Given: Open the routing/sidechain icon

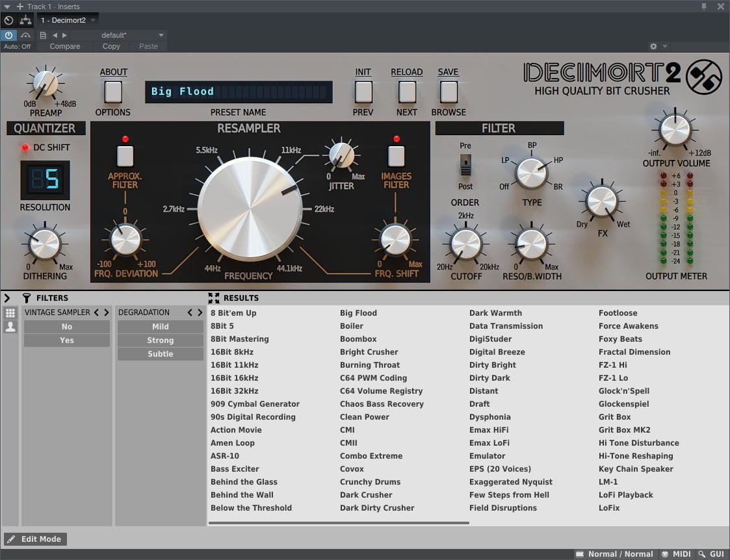Looking at the screenshot, I should pos(25,20).
